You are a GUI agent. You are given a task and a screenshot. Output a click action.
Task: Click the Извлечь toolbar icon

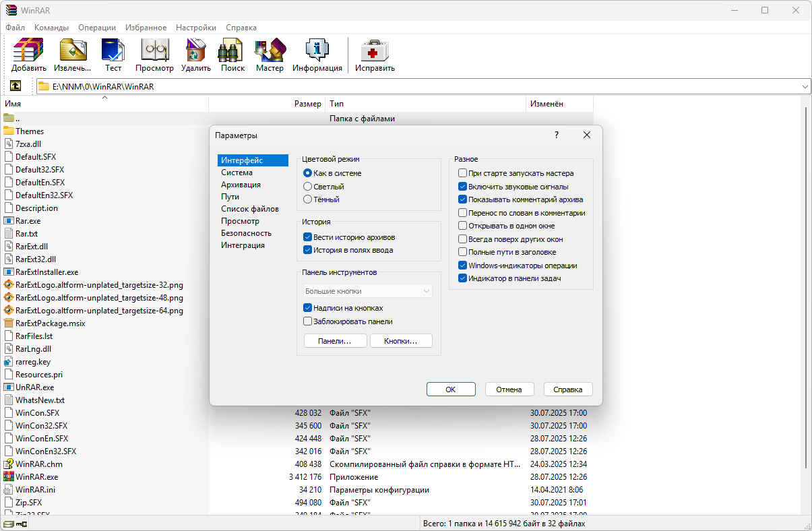tap(73, 50)
